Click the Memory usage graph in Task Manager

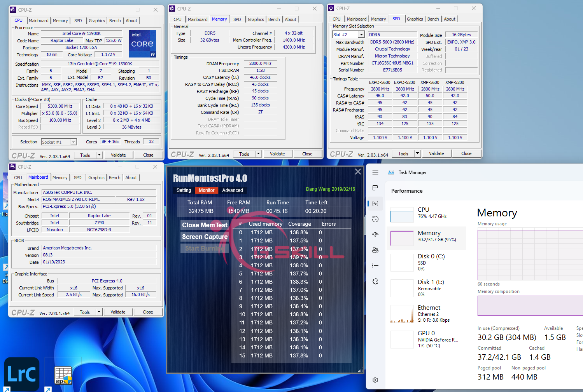click(x=530, y=255)
